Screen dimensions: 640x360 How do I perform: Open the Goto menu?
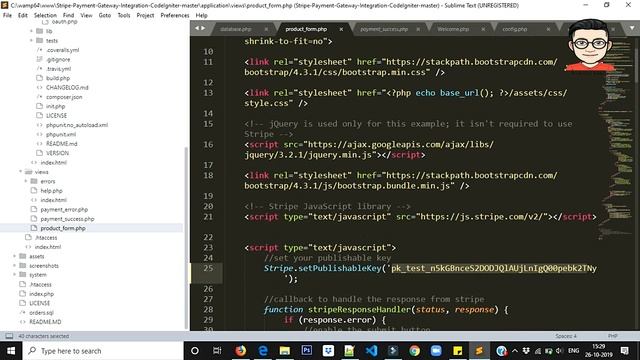pos(105,15)
